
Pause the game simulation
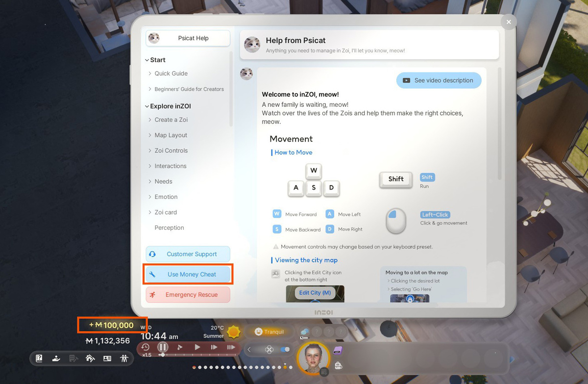[163, 347]
